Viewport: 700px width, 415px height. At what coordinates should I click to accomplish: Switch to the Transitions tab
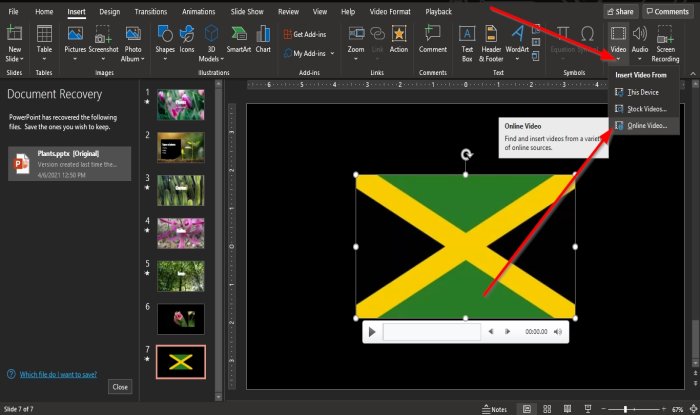150,11
